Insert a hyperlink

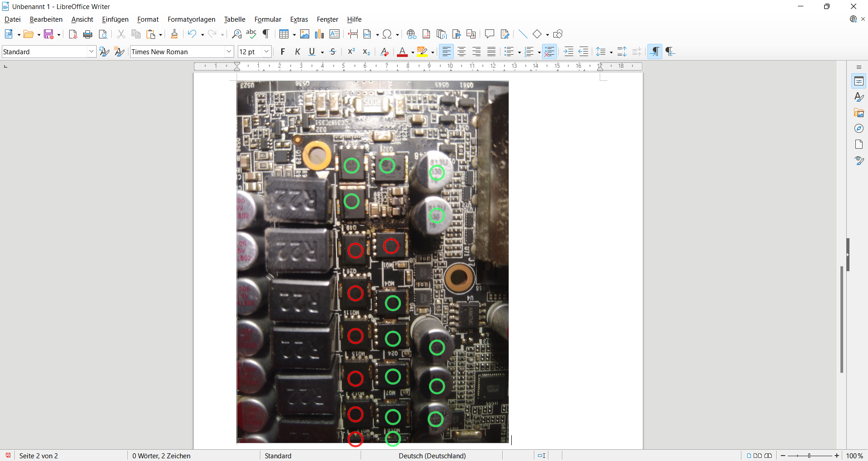point(411,34)
